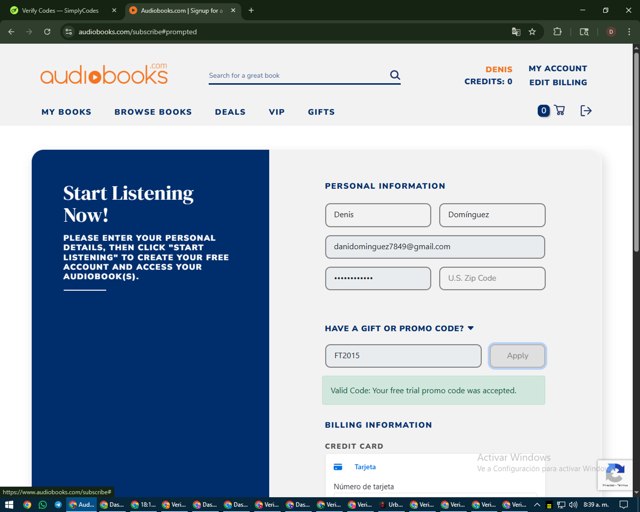Reload the page with refresh icon
The height and width of the screenshot is (512, 640).
[47, 31]
